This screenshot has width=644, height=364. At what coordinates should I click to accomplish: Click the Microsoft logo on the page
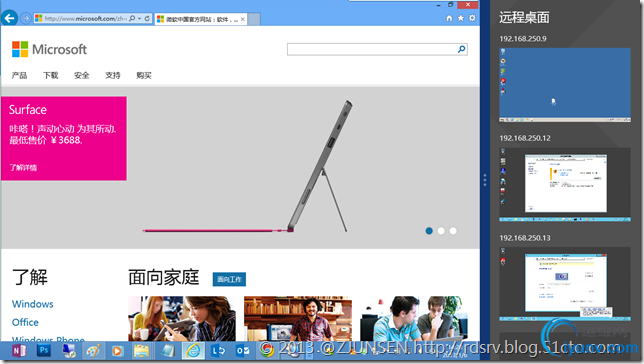coord(49,49)
